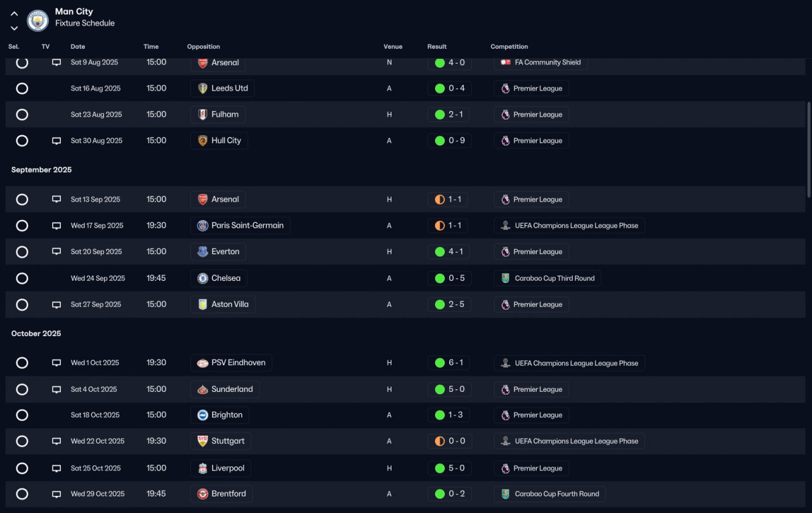Click the Champions League icon for Stuttgart match
This screenshot has width=812, height=513.
pyautogui.click(x=506, y=441)
